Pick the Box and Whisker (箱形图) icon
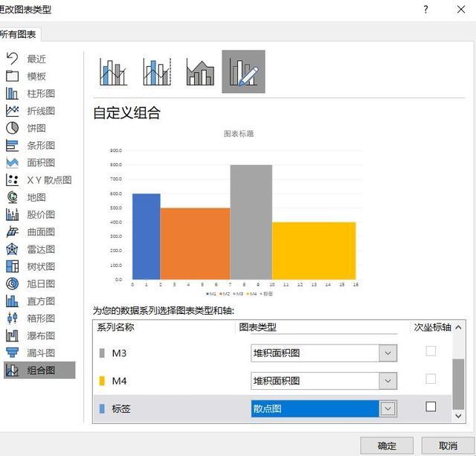 [x=12, y=318]
